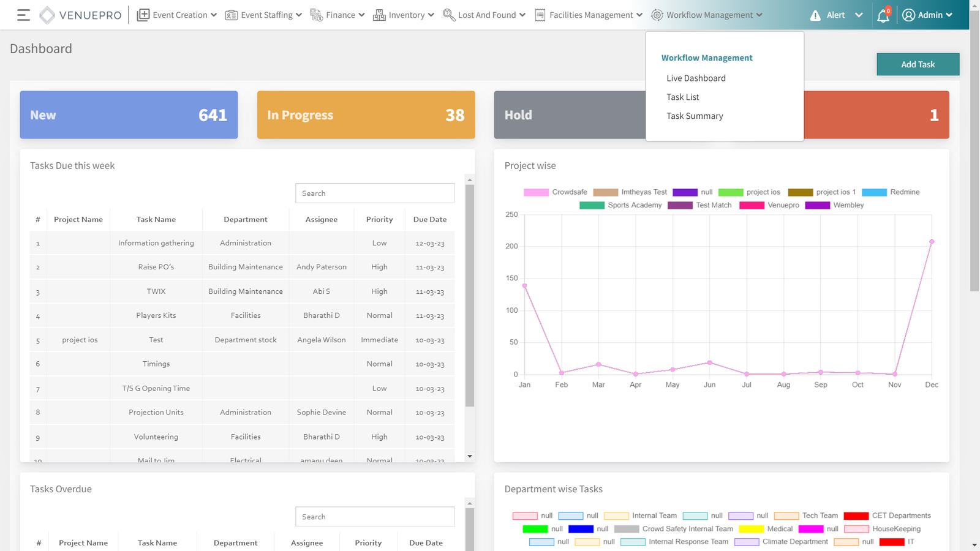Viewport: 980px width, 551px height.
Task: Click the Event Staffing icon
Action: 231,15
